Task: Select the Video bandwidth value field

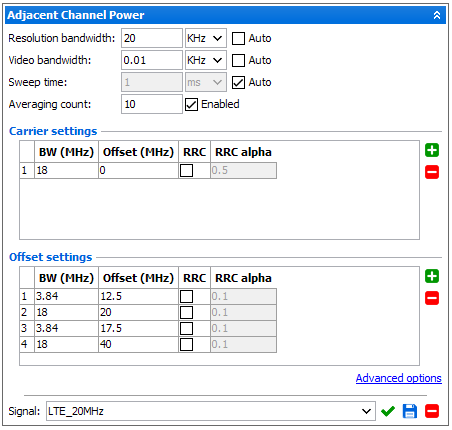Action: point(152,60)
